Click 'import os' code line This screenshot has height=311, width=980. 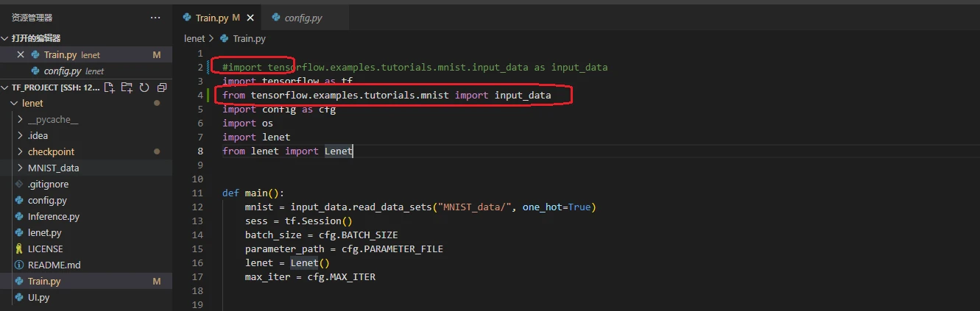pos(247,124)
